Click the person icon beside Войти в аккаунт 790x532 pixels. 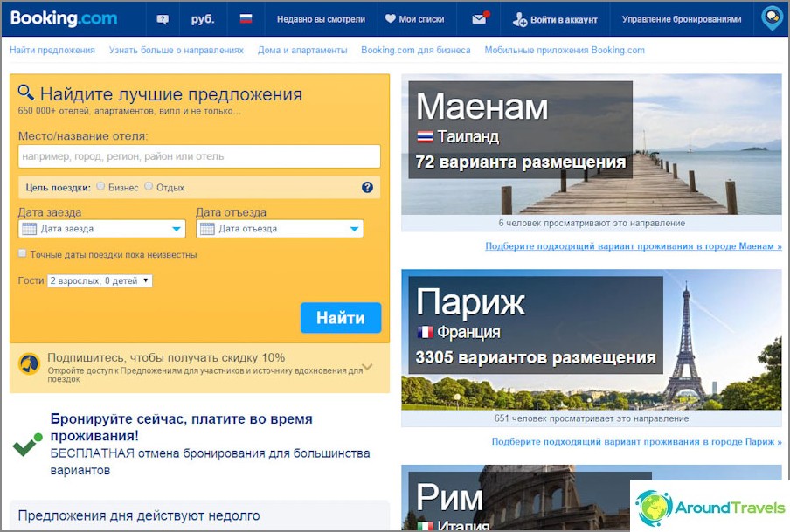pos(519,19)
